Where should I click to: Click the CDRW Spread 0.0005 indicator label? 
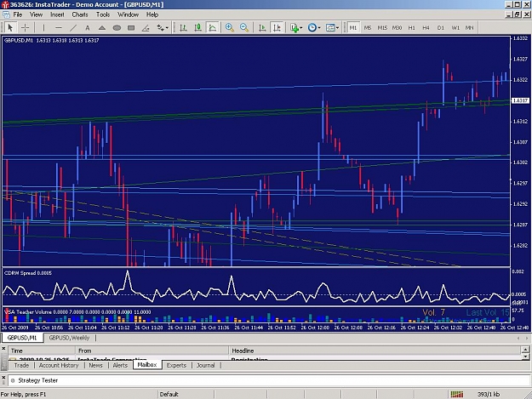pyautogui.click(x=28, y=273)
